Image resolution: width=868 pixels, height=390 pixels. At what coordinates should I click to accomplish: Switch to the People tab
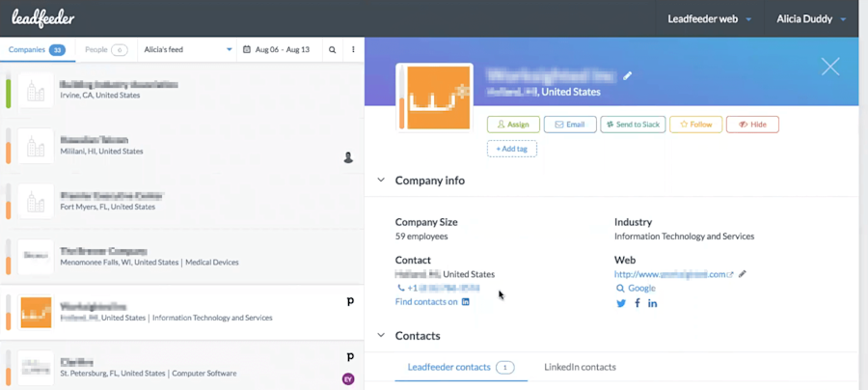click(106, 50)
